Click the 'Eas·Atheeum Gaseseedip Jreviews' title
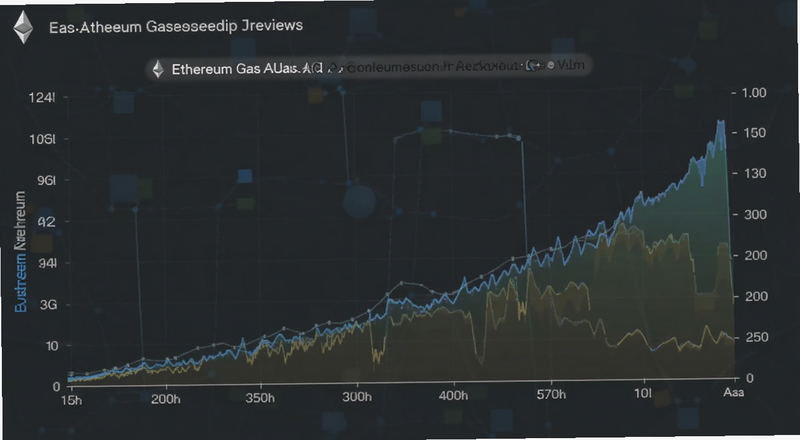This screenshot has height=440, width=800. pos(176,26)
